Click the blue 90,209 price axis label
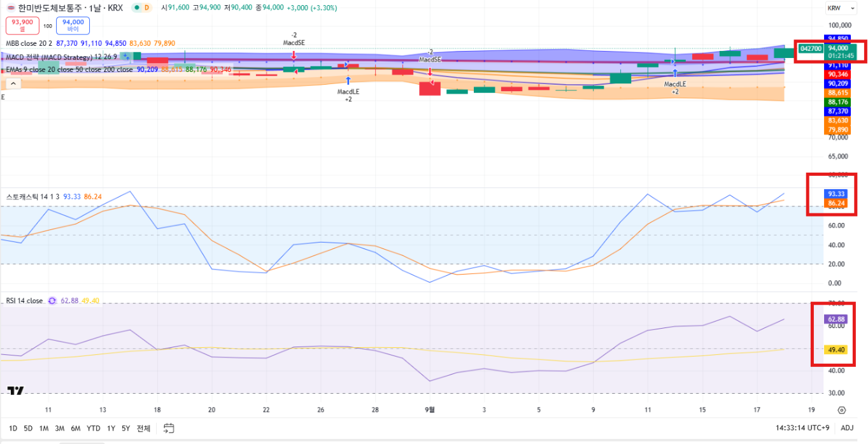868x444 pixels. click(x=837, y=83)
